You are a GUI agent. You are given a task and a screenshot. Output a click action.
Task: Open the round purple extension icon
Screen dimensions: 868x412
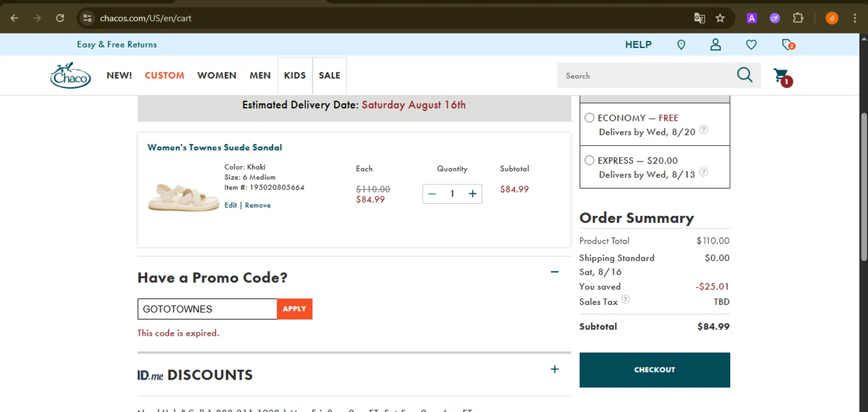[x=775, y=18]
